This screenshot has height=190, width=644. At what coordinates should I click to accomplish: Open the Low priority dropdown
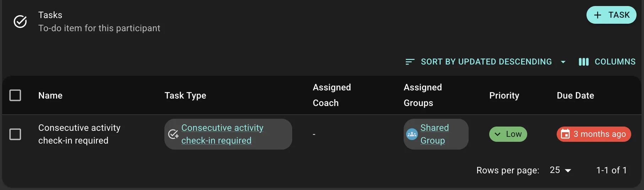pyautogui.click(x=508, y=134)
